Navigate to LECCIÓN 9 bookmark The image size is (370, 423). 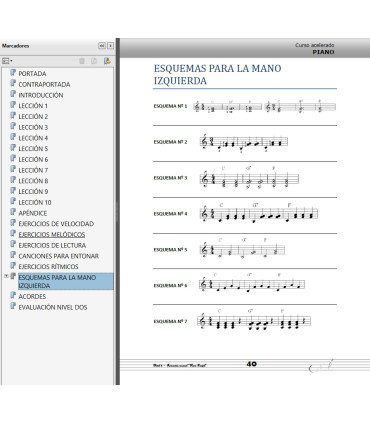tap(33, 191)
